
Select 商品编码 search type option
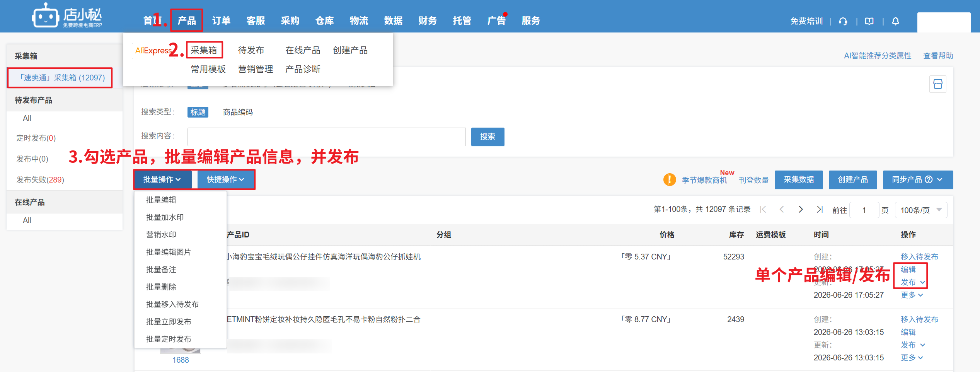238,112
